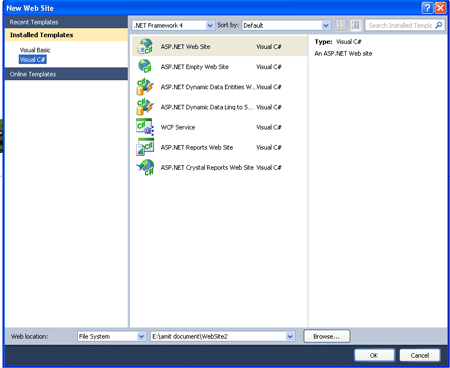Select ASP.NET Dynamic Data Entities row text
450x368 pixels.
[208, 87]
